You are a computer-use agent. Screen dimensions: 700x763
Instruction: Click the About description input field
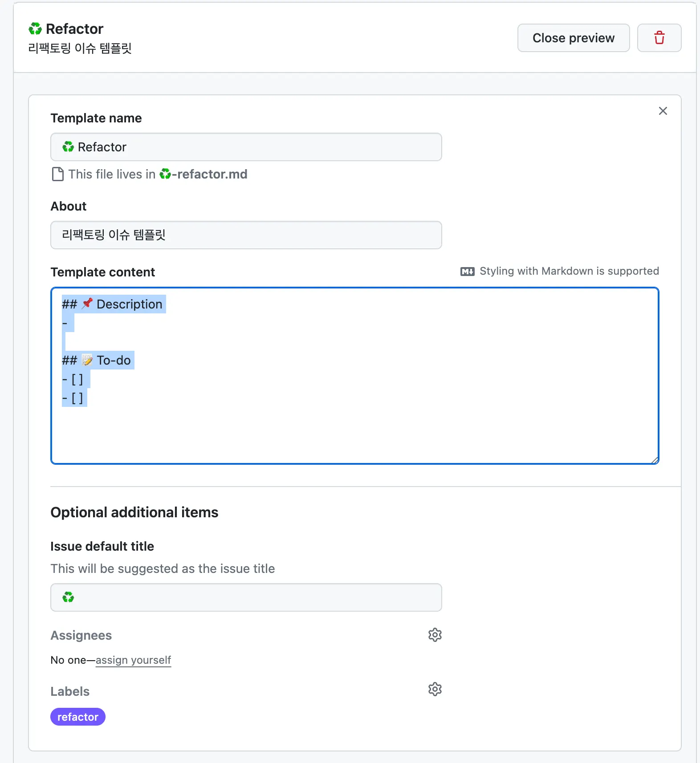click(246, 235)
